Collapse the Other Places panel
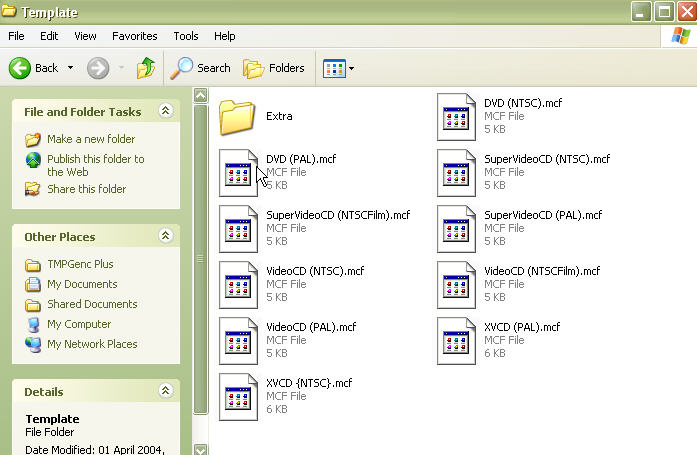 [x=165, y=235]
